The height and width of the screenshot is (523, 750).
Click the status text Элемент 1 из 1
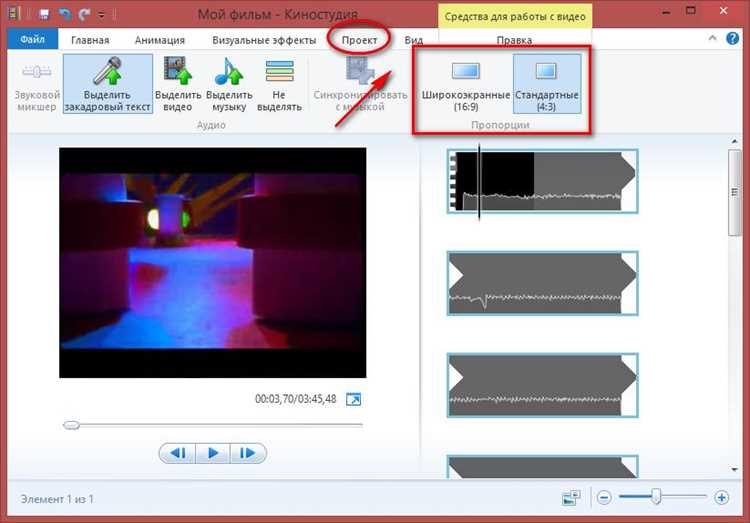pyautogui.click(x=57, y=499)
